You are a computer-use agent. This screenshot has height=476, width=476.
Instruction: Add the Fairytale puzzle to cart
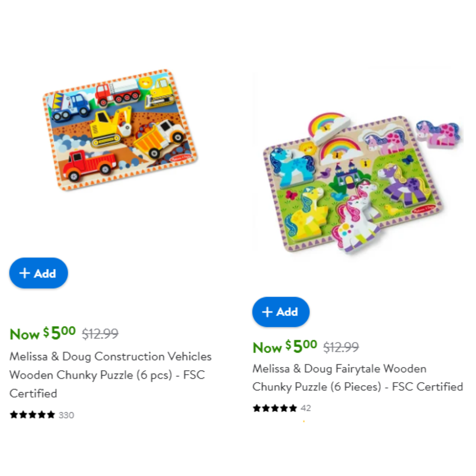(x=281, y=312)
